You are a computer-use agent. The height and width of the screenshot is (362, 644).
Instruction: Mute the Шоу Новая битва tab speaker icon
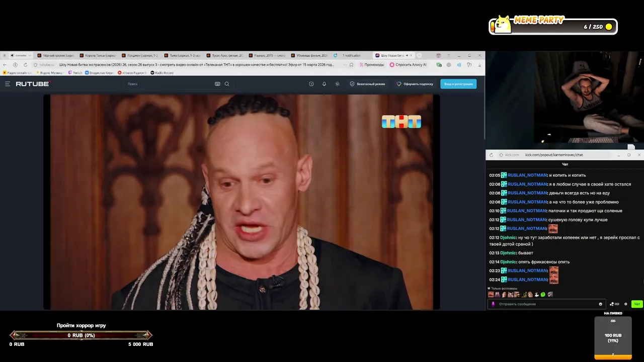tap(407, 55)
